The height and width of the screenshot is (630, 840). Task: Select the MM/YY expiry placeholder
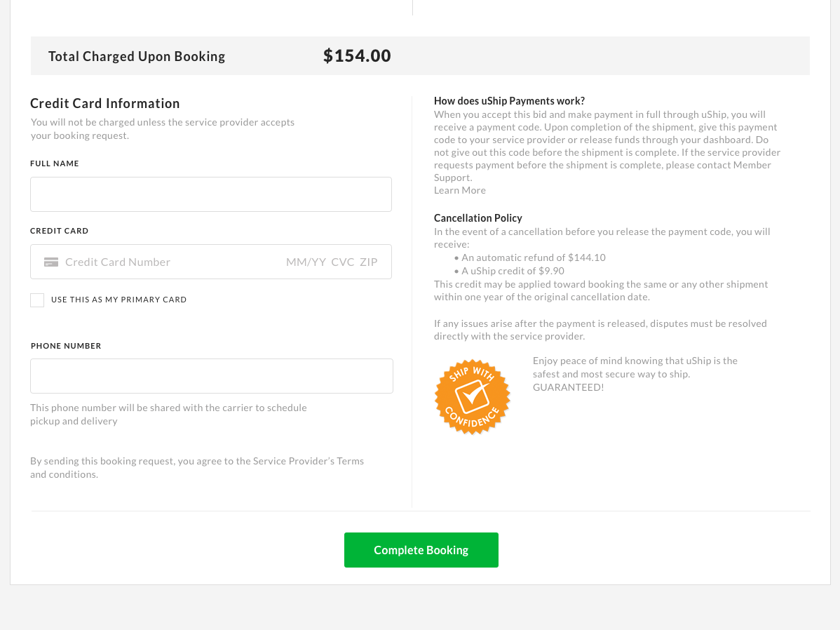pyautogui.click(x=306, y=262)
